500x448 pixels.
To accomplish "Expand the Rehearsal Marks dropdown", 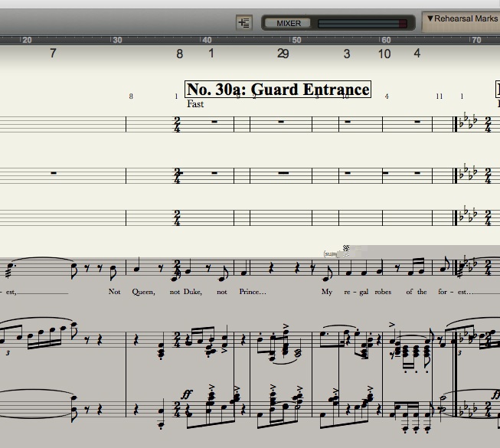I will click(x=462, y=19).
